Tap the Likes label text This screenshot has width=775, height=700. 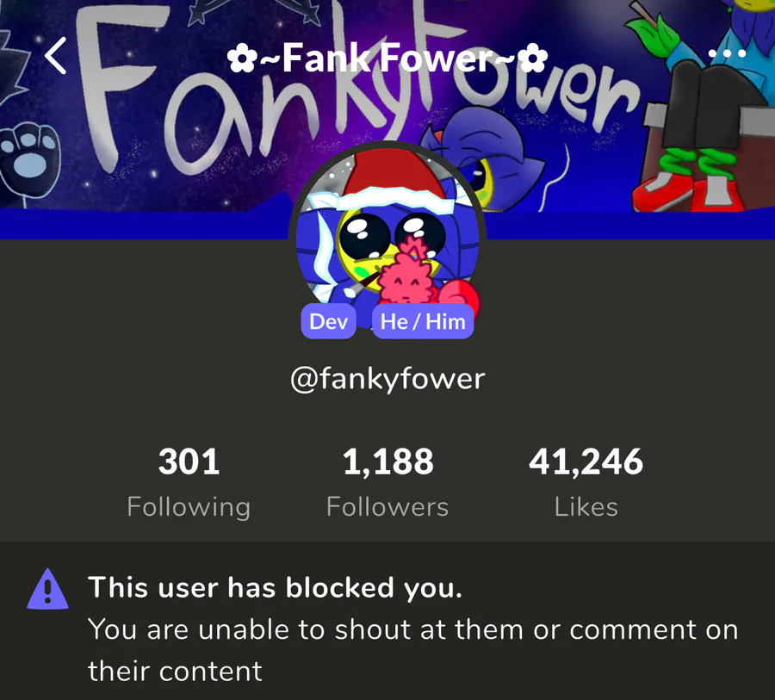[x=586, y=507]
